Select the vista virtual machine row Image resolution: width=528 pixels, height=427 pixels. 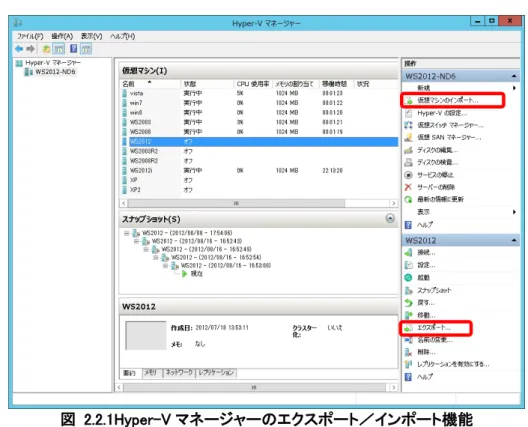[x=259, y=93]
